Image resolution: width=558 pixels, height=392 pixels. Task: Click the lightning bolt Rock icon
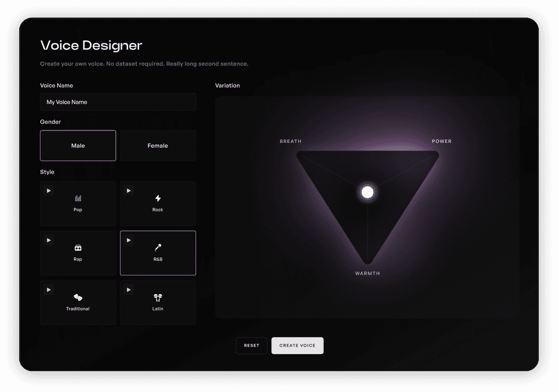[157, 199]
